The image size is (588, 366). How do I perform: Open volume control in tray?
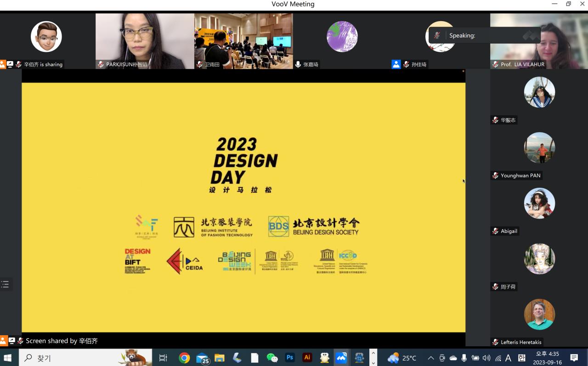pyautogui.click(x=486, y=358)
